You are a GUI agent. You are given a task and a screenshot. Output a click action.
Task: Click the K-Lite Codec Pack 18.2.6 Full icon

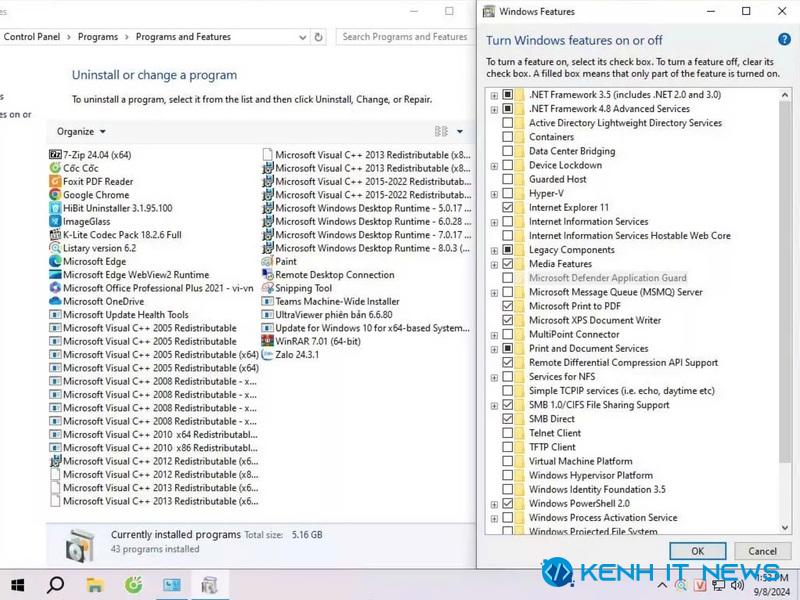(55, 234)
